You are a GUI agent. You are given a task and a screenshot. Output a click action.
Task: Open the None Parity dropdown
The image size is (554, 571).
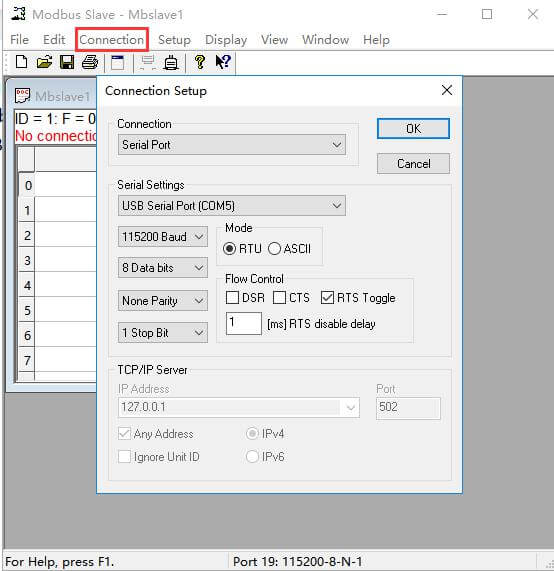tap(163, 300)
